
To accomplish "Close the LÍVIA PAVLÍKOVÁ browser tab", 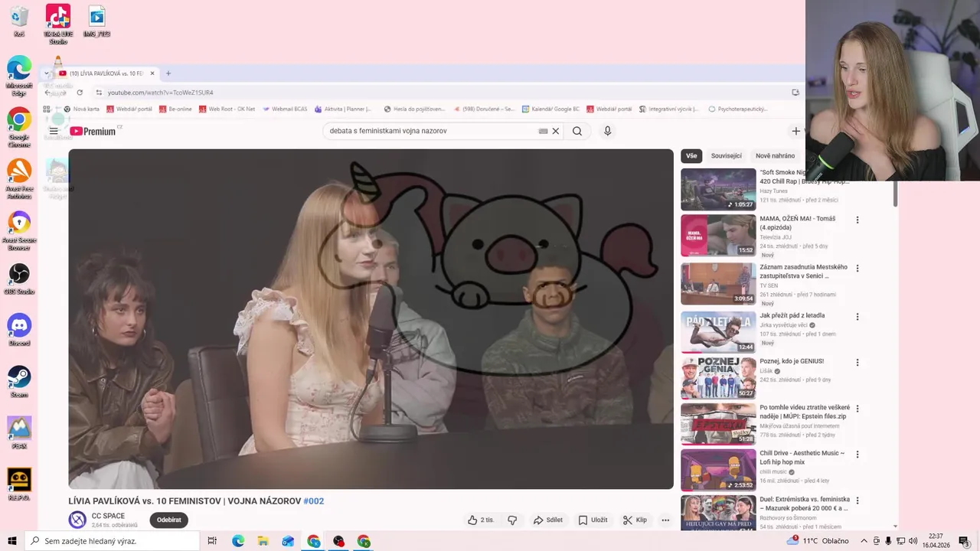I will [x=152, y=73].
